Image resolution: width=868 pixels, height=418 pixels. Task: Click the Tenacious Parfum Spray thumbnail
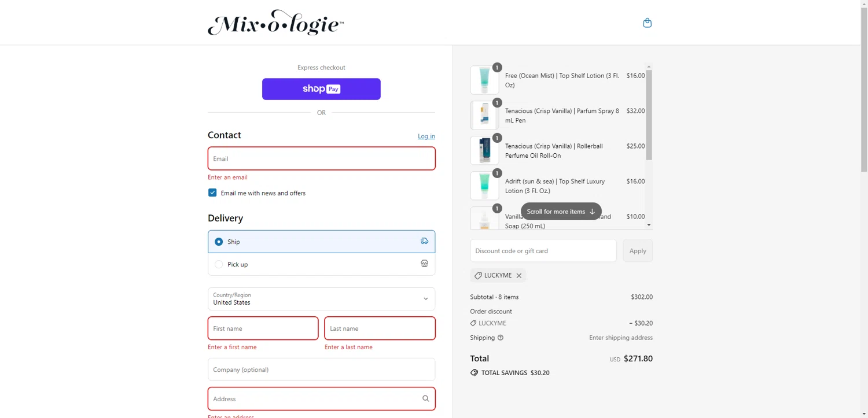tap(484, 115)
